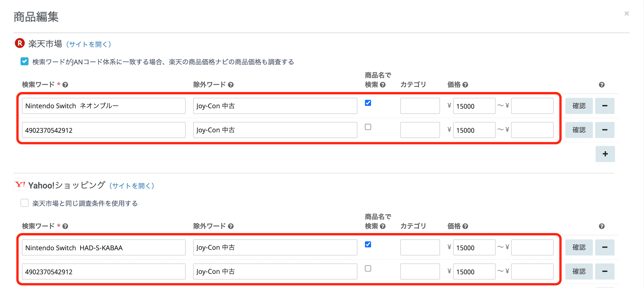Click max price field in Yahoo first row
This screenshot has height=288, width=644.
tap(532, 247)
